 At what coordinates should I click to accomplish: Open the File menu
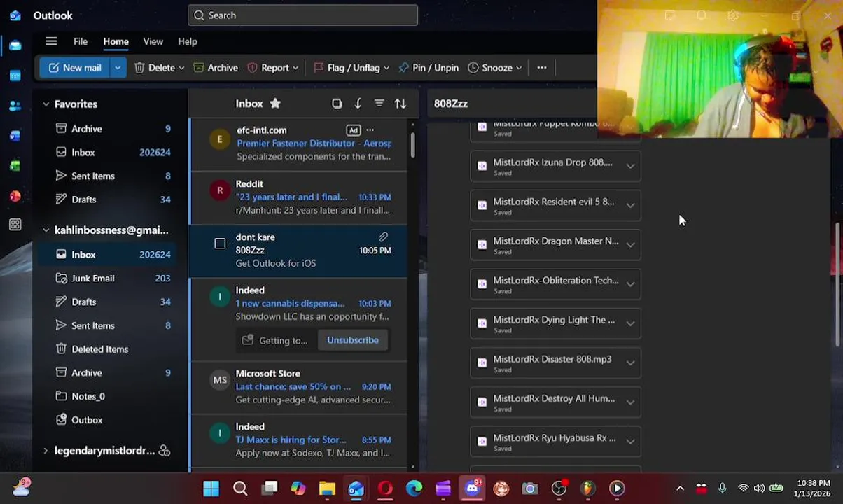(81, 41)
